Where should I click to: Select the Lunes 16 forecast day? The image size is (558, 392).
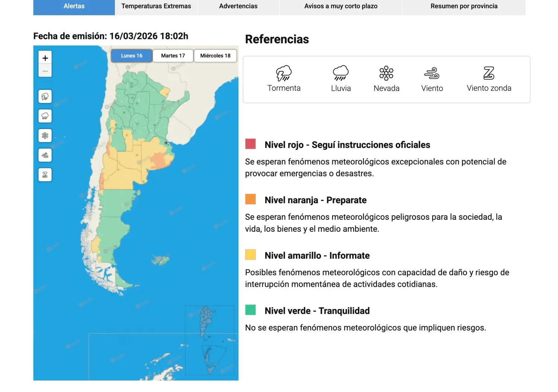[x=132, y=56]
